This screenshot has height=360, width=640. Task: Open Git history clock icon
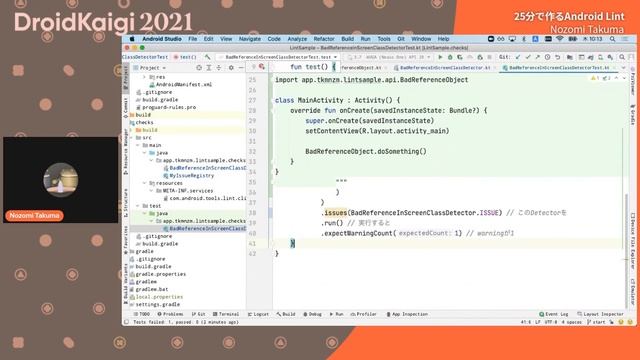pos(548,57)
